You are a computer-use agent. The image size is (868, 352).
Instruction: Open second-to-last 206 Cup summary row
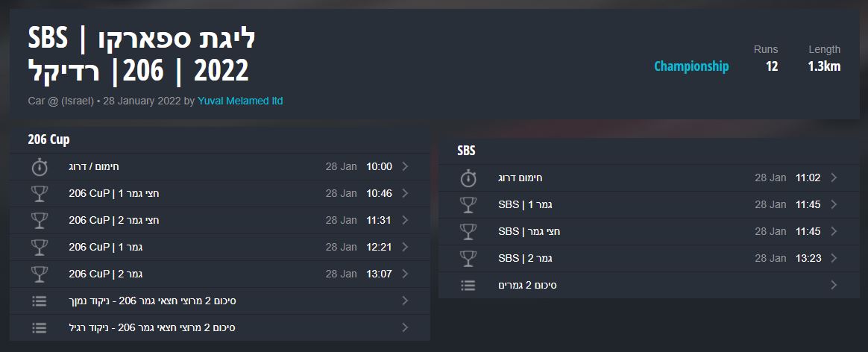pos(220,301)
